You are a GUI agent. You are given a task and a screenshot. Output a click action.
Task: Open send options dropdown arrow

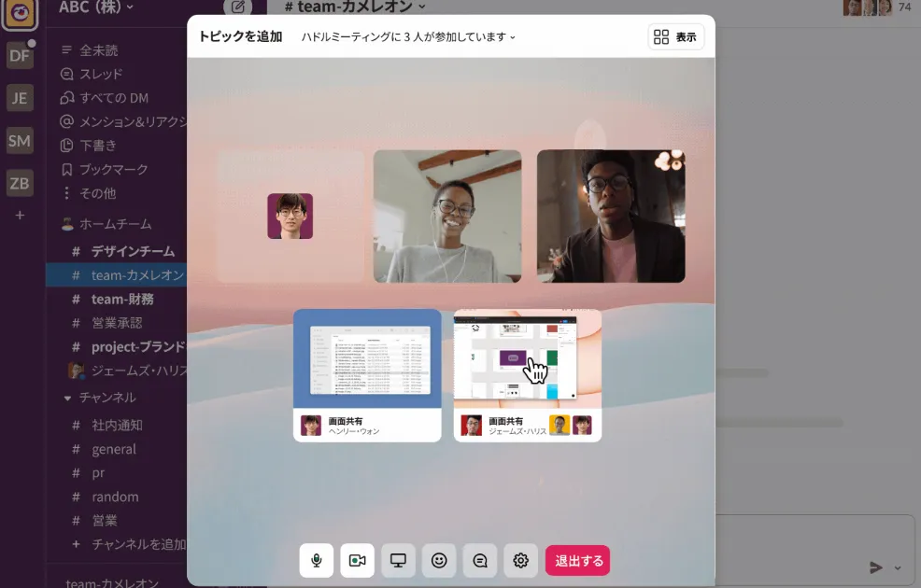point(898,567)
